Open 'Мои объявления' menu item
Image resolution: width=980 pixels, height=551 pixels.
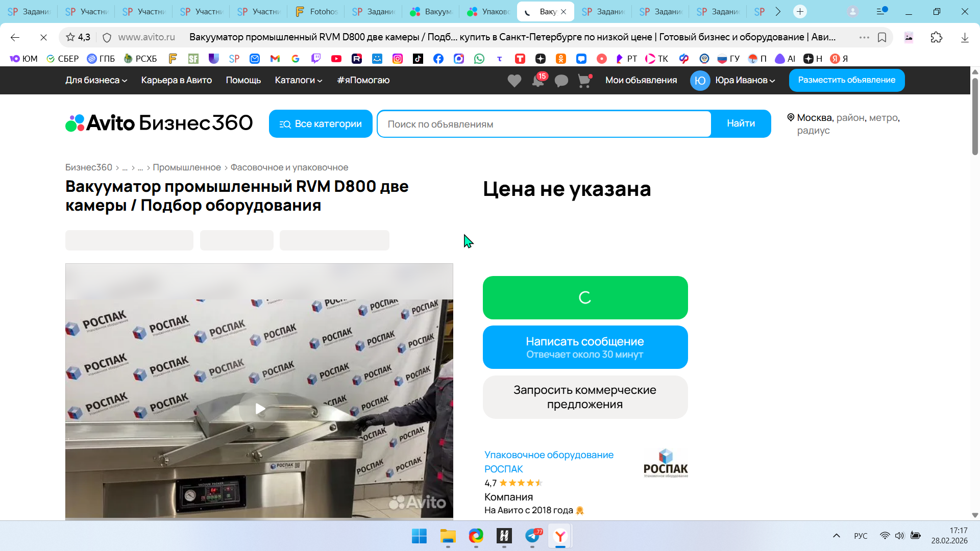(x=641, y=80)
